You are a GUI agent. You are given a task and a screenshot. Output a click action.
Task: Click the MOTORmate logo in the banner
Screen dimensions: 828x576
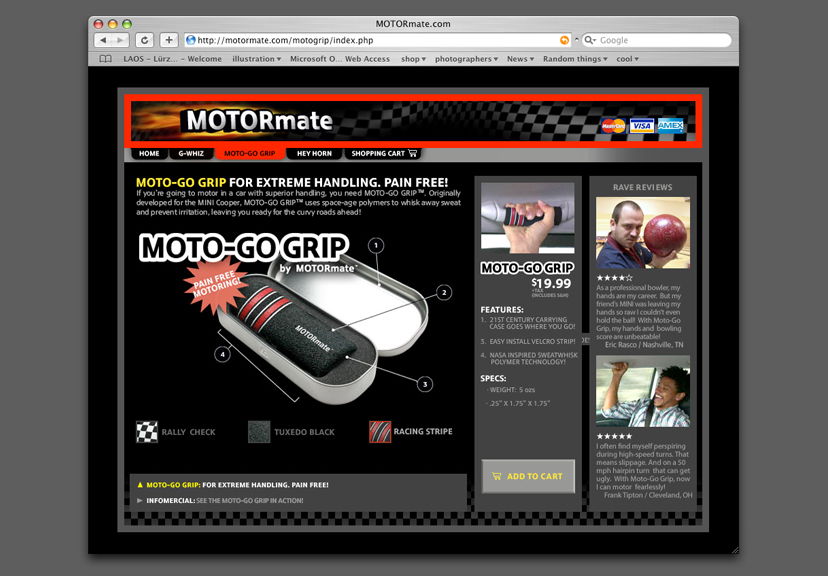coord(259,120)
